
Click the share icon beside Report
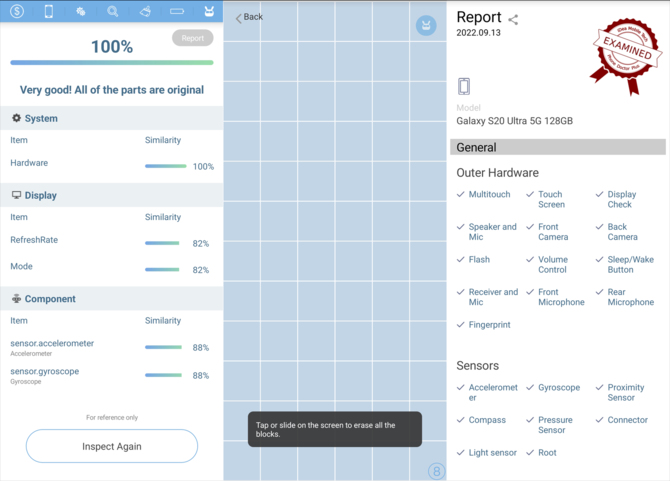513,19
